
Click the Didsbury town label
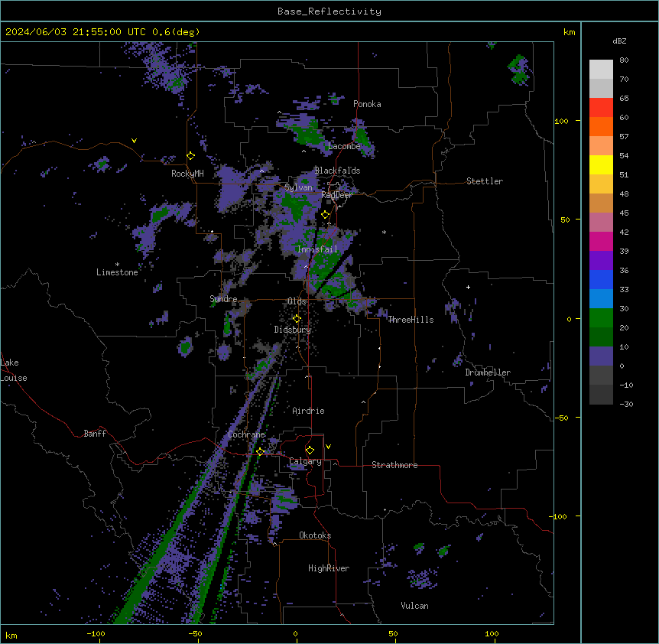click(293, 330)
